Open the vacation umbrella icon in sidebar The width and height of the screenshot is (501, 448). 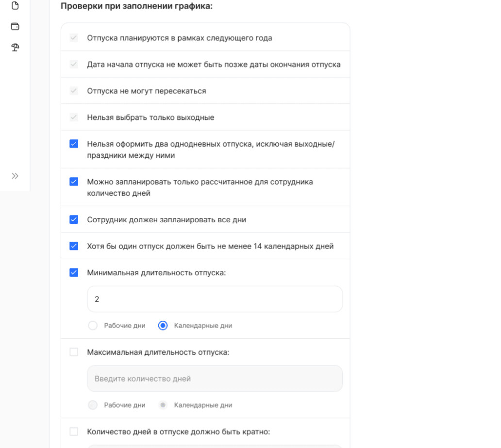pos(15,47)
